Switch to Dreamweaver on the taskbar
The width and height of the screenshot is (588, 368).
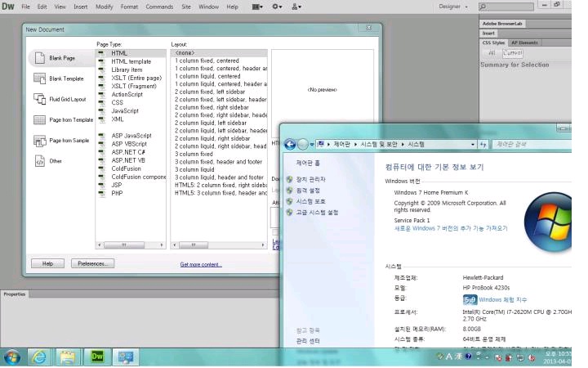tap(96, 357)
